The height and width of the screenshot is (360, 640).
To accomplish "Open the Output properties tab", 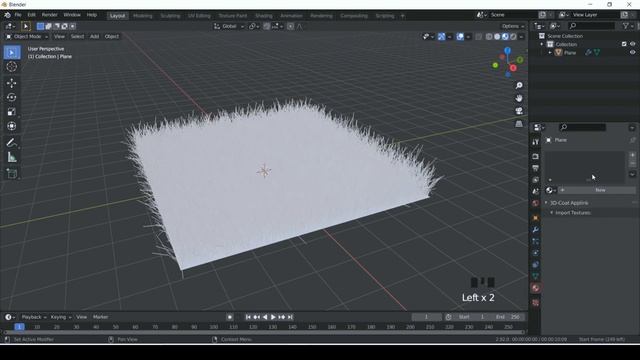I will pos(536,168).
